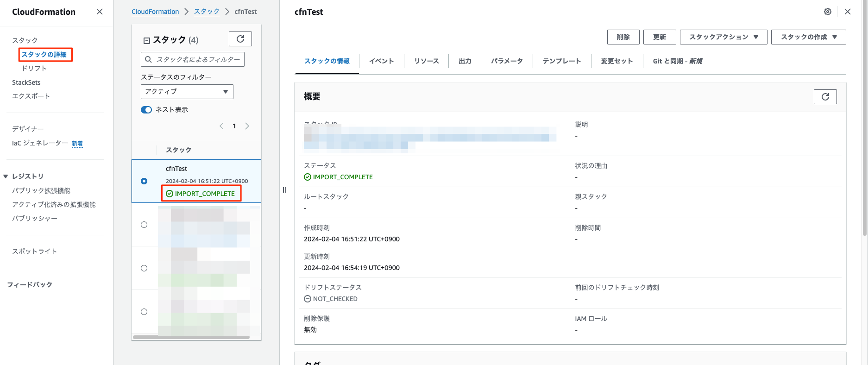The image size is (868, 365).
Task: Open エクスポート in sidebar
Action: pos(31,96)
